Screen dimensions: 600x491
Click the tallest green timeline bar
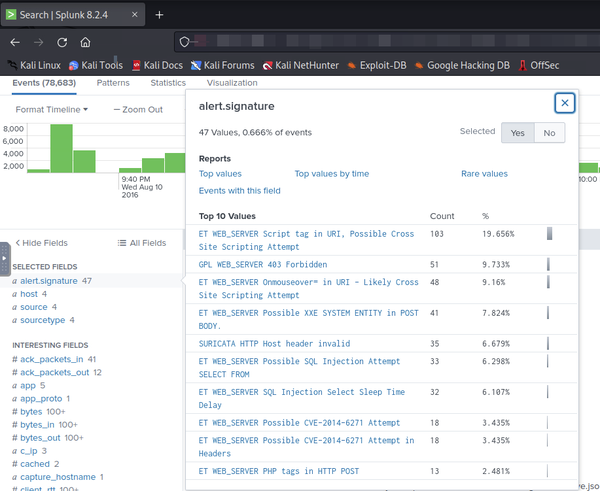click(62, 148)
